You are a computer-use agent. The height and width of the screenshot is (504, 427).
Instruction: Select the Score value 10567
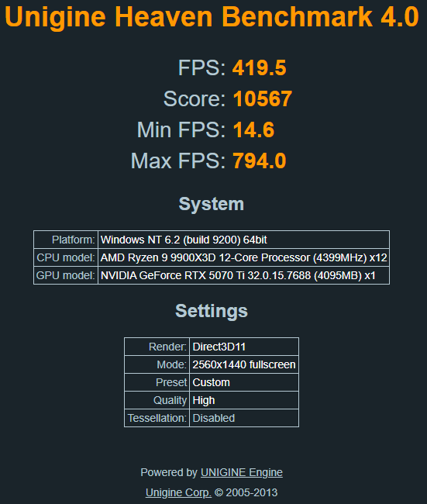263,98
